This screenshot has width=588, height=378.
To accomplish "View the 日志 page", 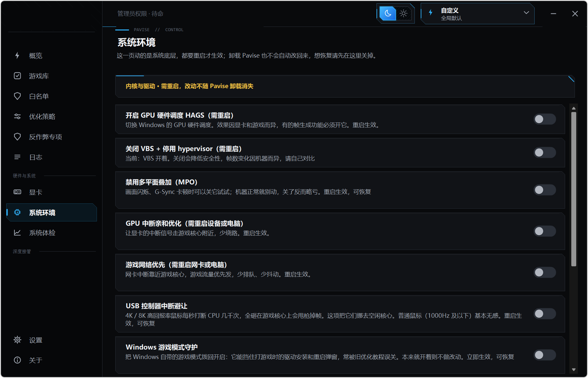I will tap(52, 157).
